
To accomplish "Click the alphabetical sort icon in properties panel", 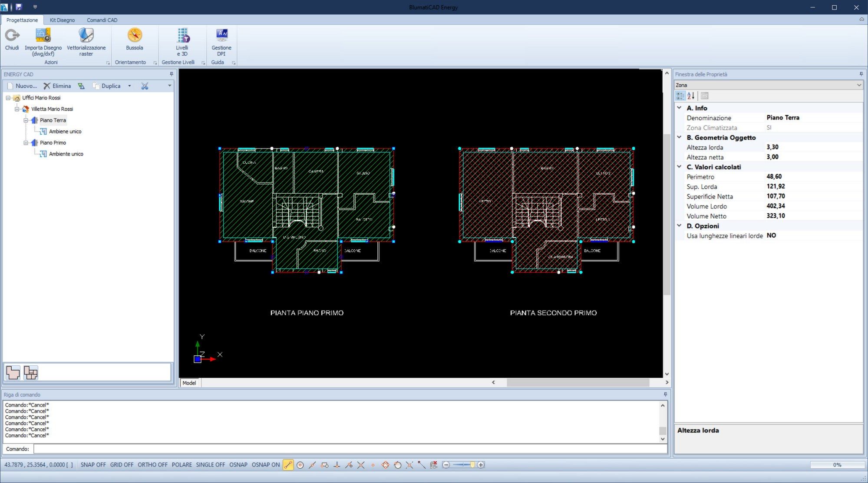I will [690, 96].
